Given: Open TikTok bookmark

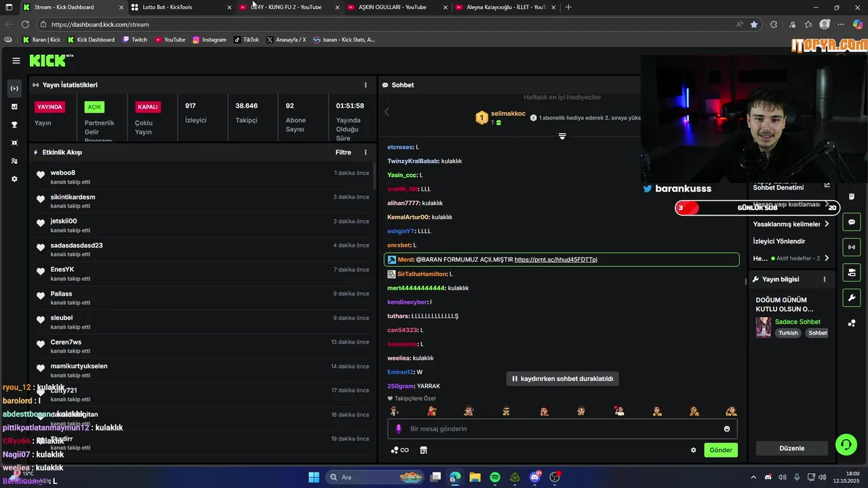Looking at the screenshot, I should point(246,40).
